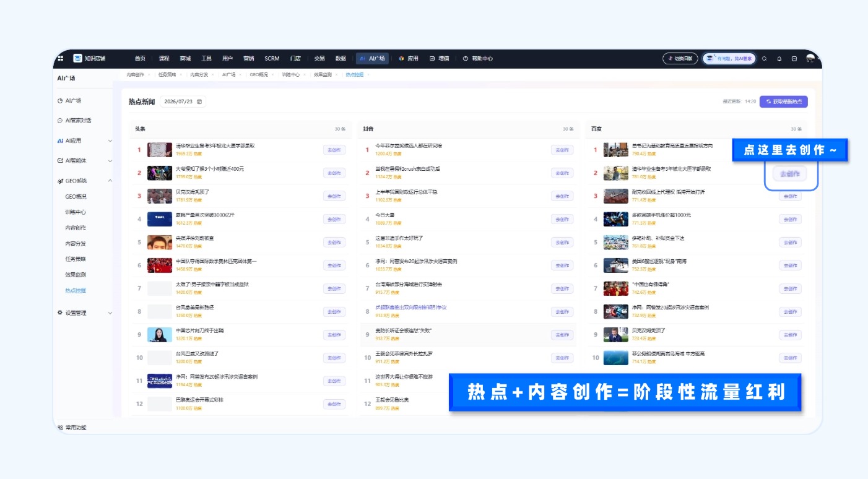Expand the AI智能体 sidebar section

point(110,161)
